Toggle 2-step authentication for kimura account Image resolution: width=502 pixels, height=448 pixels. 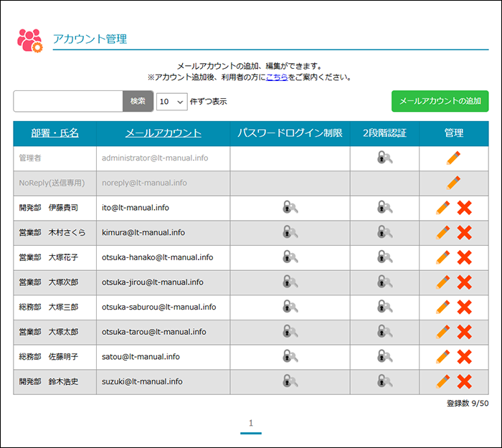[384, 232]
